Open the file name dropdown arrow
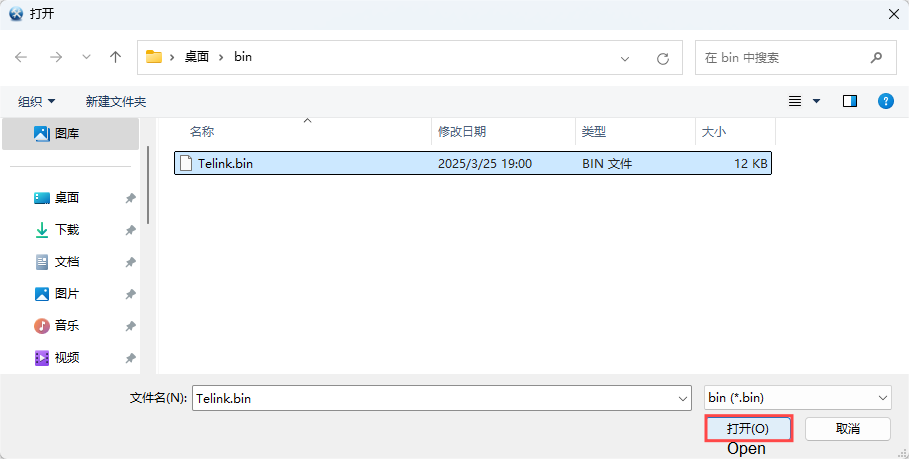909x459 pixels. [x=683, y=398]
